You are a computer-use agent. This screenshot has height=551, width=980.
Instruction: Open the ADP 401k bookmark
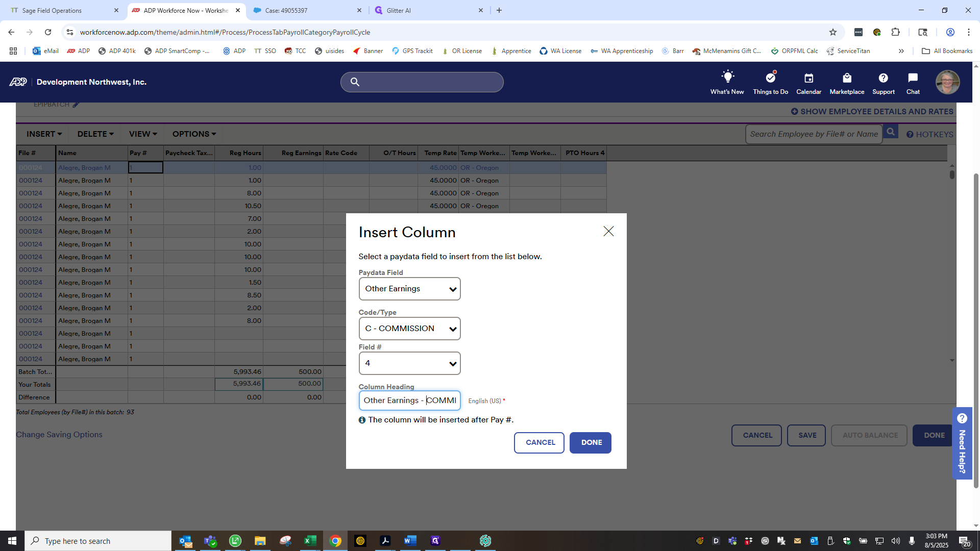pos(117,51)
